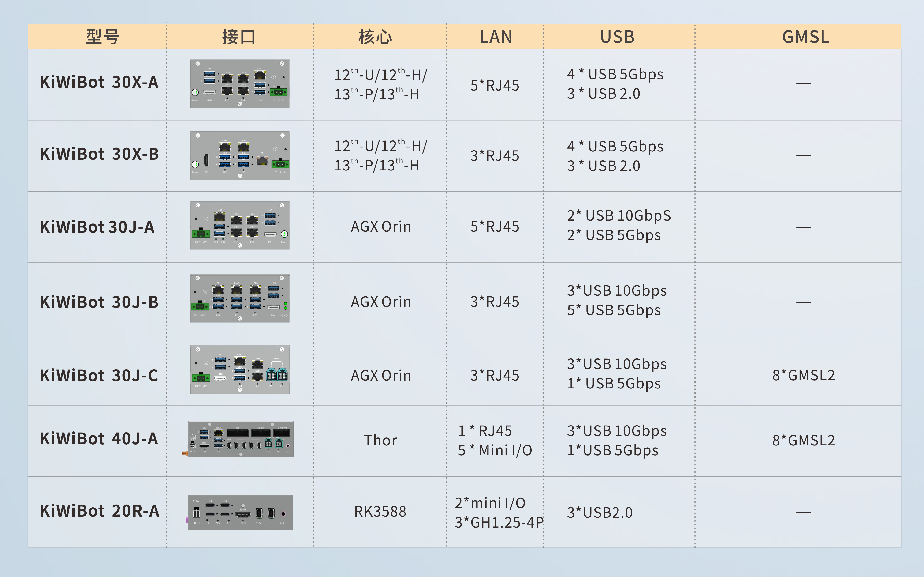
Task: Click the KiWiBot 40J-A interface image
Action: pyautogui.click(x=241, y=439)
